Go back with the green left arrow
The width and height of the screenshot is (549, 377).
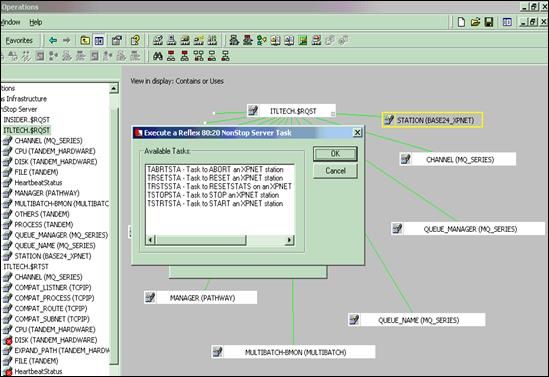click(x=53, y=41)
